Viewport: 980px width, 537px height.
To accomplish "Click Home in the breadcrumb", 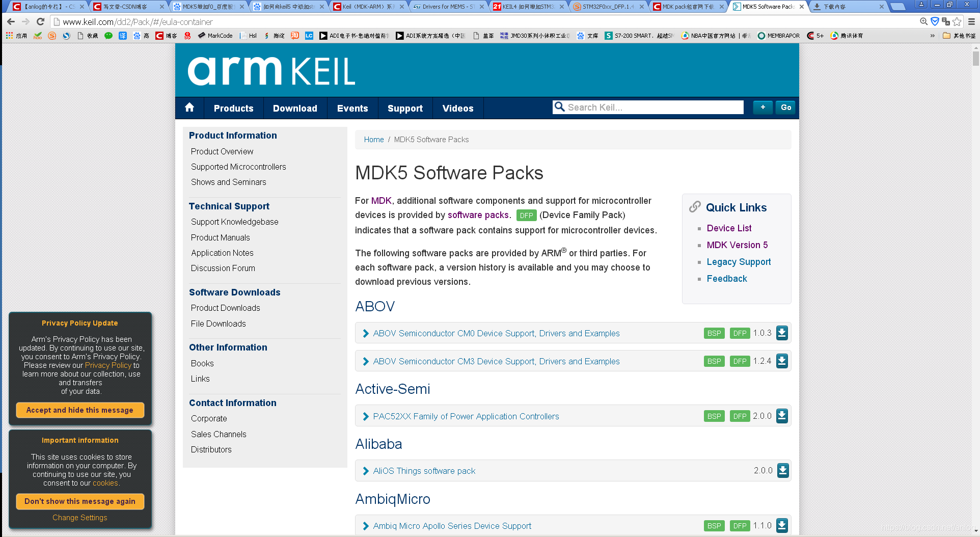I will pos(374,140).
